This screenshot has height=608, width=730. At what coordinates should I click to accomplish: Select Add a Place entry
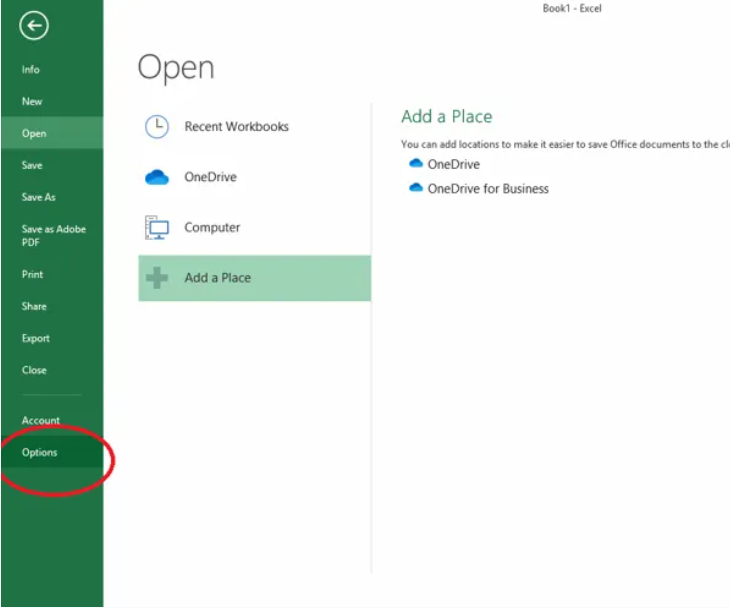tap(254, 278)
